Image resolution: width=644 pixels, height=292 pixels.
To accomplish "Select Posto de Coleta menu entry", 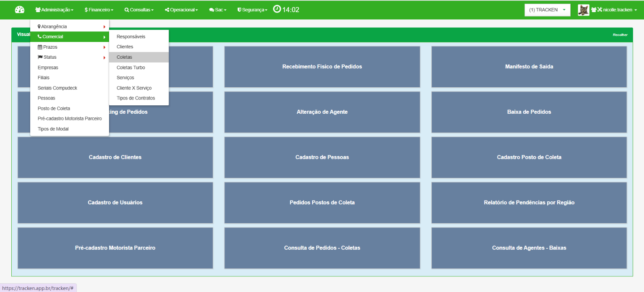I will coord(70,108).
